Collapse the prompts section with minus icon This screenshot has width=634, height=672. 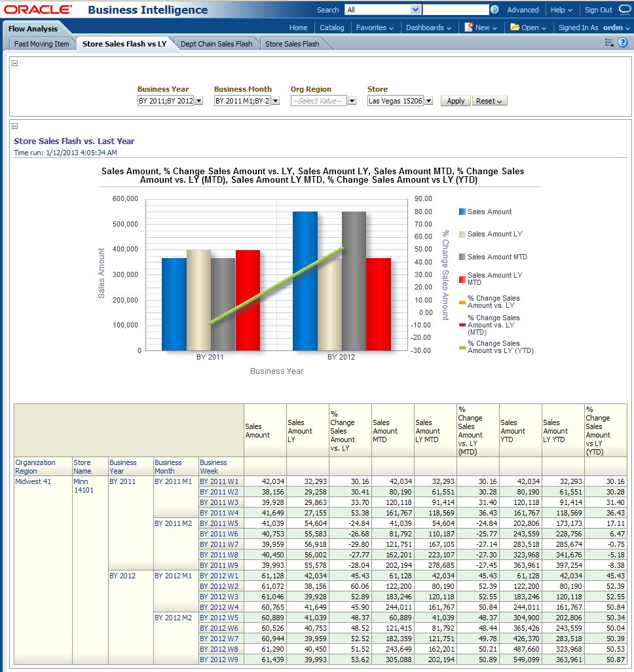15,64
